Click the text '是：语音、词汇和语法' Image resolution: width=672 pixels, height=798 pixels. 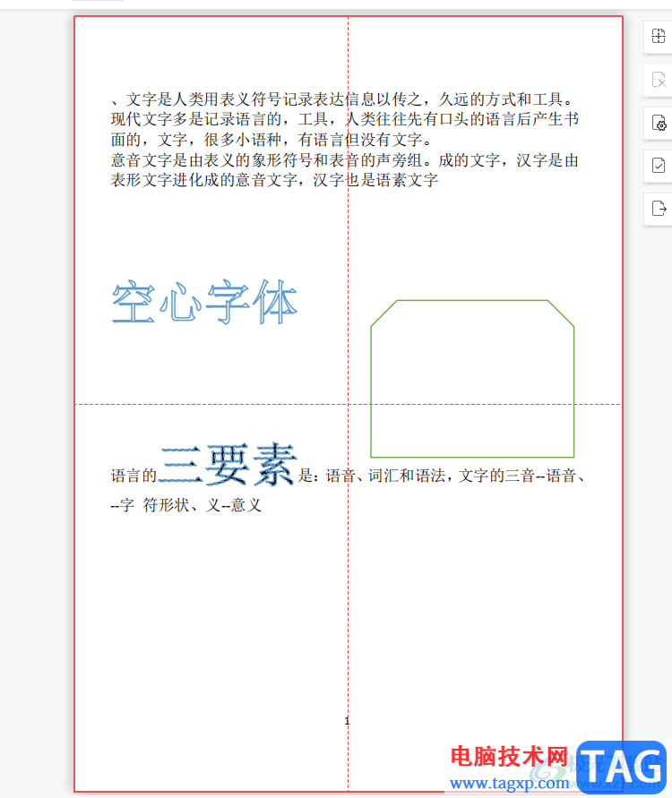click(371, 476)
